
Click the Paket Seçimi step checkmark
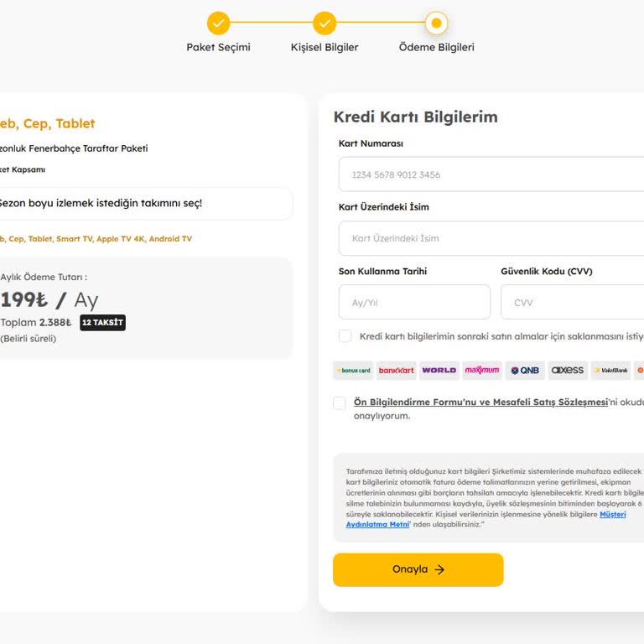[218, 23]
